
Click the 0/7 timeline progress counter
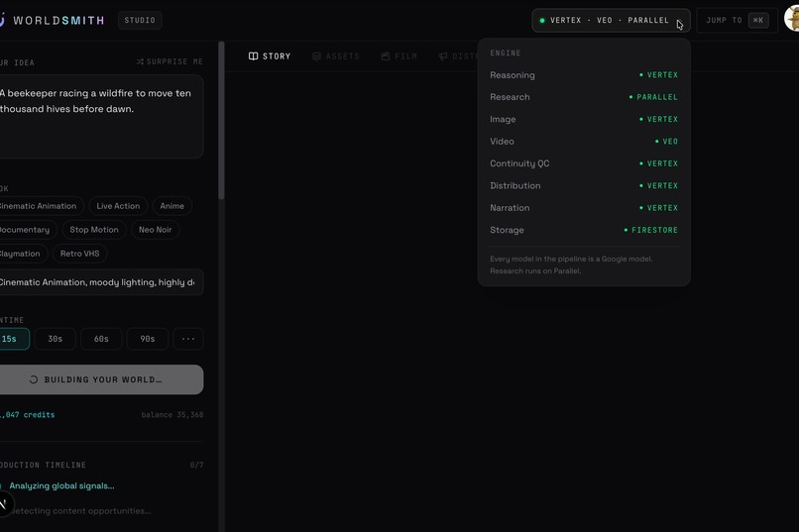[196, 465]
